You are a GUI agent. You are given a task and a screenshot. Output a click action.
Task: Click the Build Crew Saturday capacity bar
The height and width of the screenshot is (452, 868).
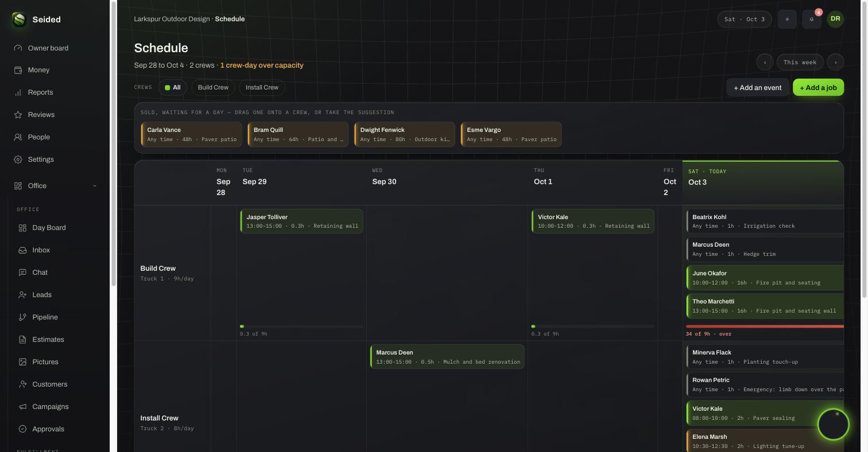[765, 326]
